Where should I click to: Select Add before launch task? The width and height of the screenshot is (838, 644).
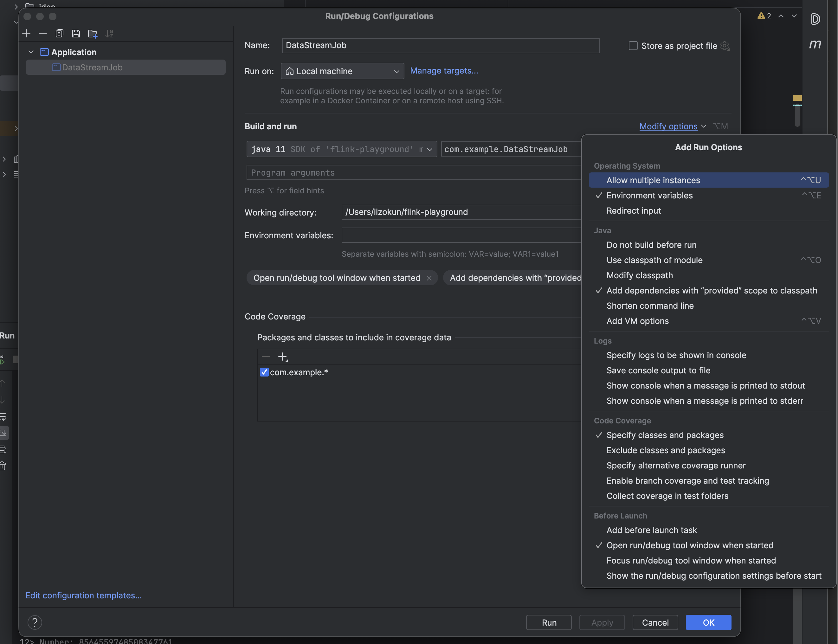709,530
